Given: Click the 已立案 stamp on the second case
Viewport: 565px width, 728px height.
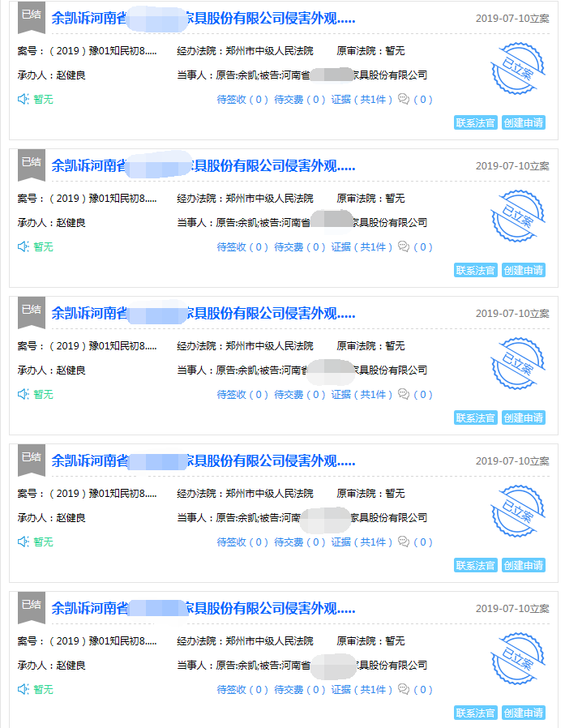Looking at the screenshot, I should (x=517, y=216).
